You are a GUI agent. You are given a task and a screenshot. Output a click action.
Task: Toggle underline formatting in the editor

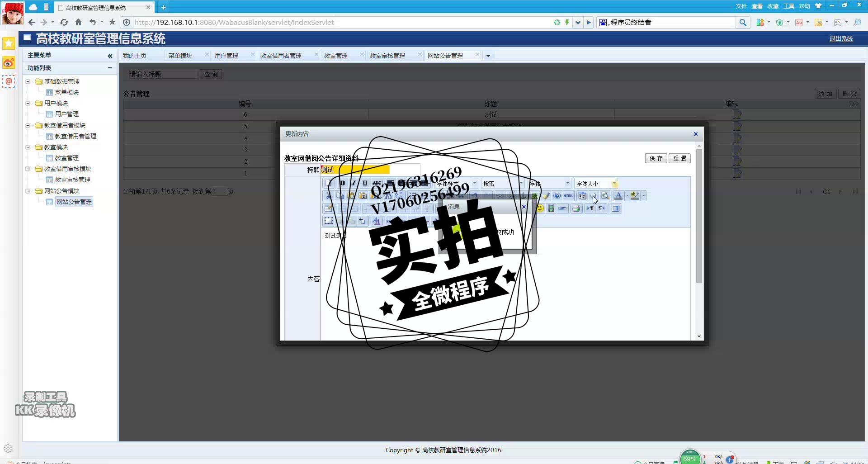click(x=365, y=183)
